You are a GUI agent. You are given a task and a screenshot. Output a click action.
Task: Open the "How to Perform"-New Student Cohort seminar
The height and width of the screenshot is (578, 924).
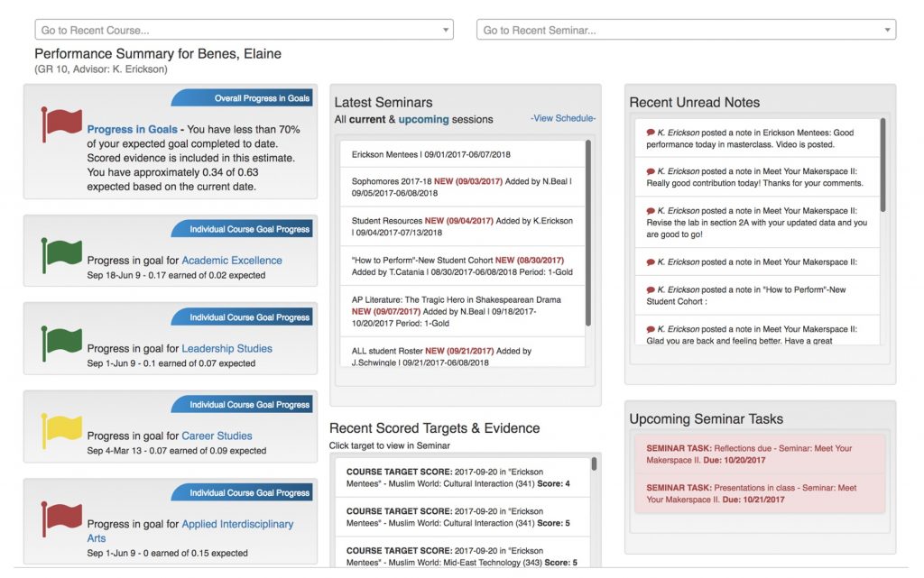coord(463,266)
